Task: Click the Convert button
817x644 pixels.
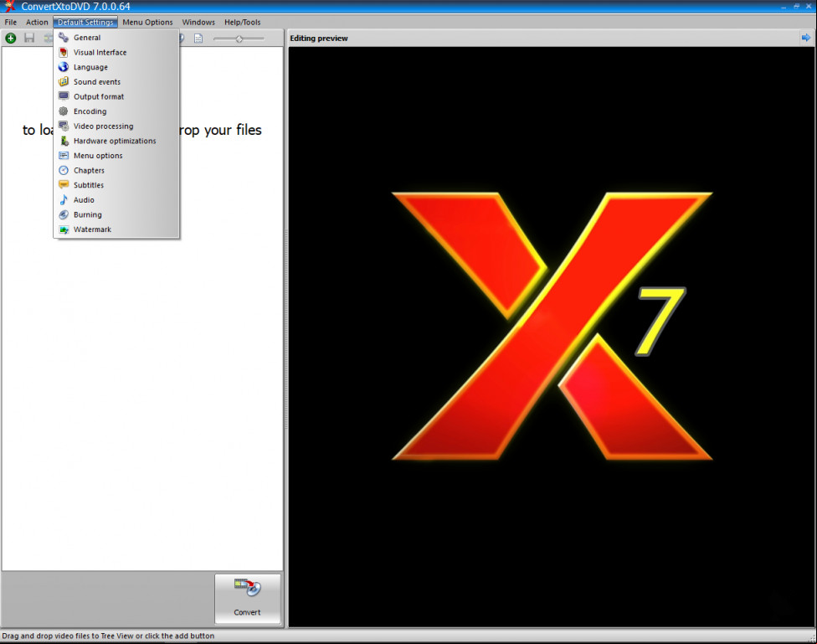Action: (x=248, y=599)
